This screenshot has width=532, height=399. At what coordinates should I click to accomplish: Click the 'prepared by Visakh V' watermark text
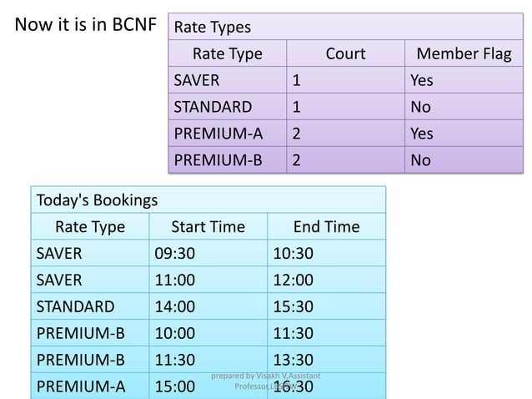pos(266,381)
